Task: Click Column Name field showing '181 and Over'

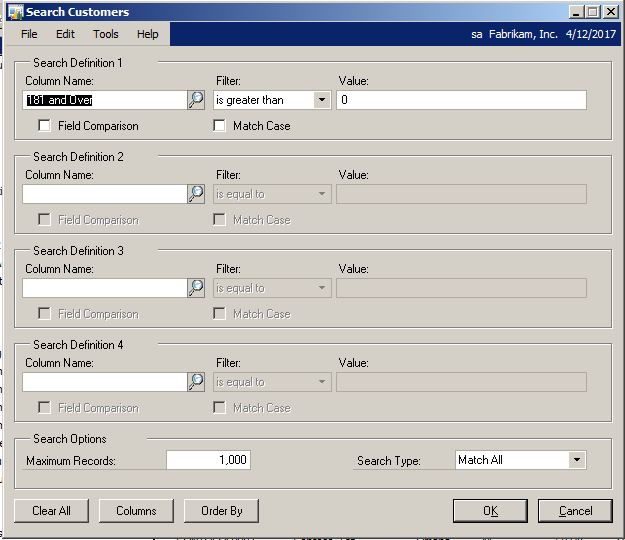Action: (105, 100)
